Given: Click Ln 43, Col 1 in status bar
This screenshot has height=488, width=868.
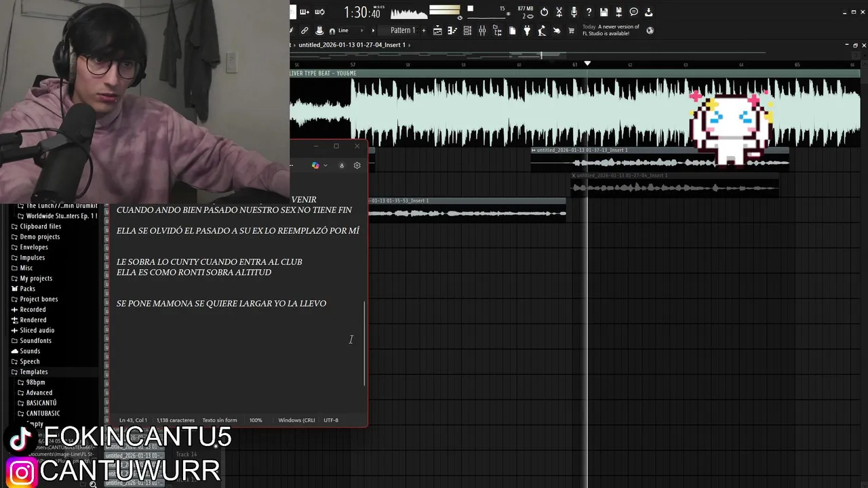Looking at the screenshot, I should pyautogui.click(x=133, y=420).
